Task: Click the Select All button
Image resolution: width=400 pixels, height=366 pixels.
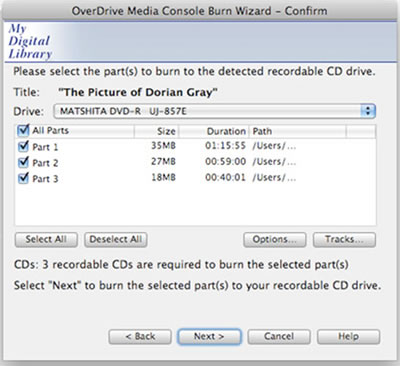Action: pos(46,239)
